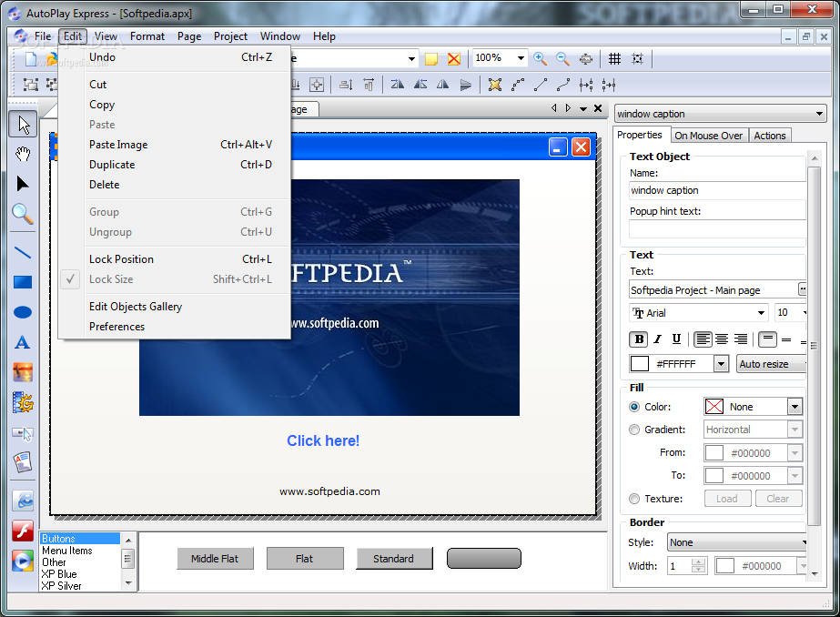Toggle bold text formatting
This screenshot has height=617, width=840.
[x=639, y=339]
